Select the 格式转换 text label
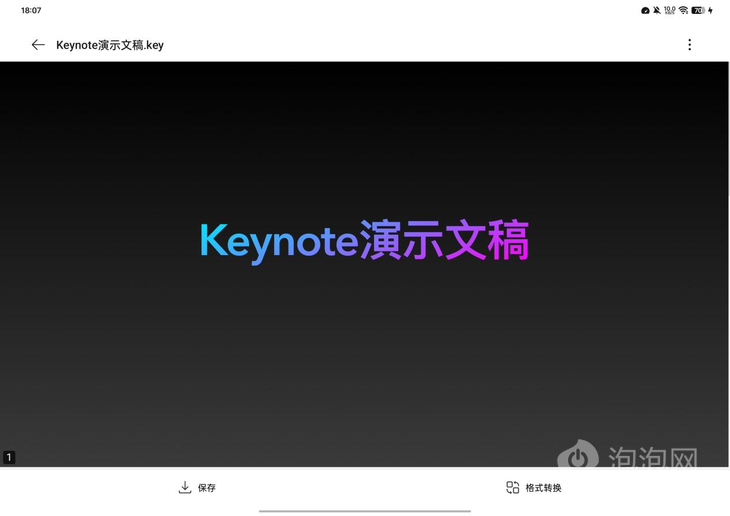The height and width of the screenshot is (516, 730). pyautogui.click(x=544, y=488)
